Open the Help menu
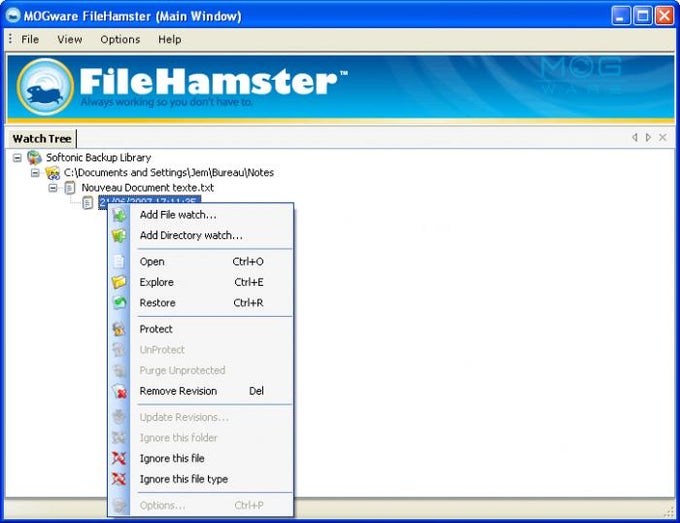680x523 pixels. (170, 39)
